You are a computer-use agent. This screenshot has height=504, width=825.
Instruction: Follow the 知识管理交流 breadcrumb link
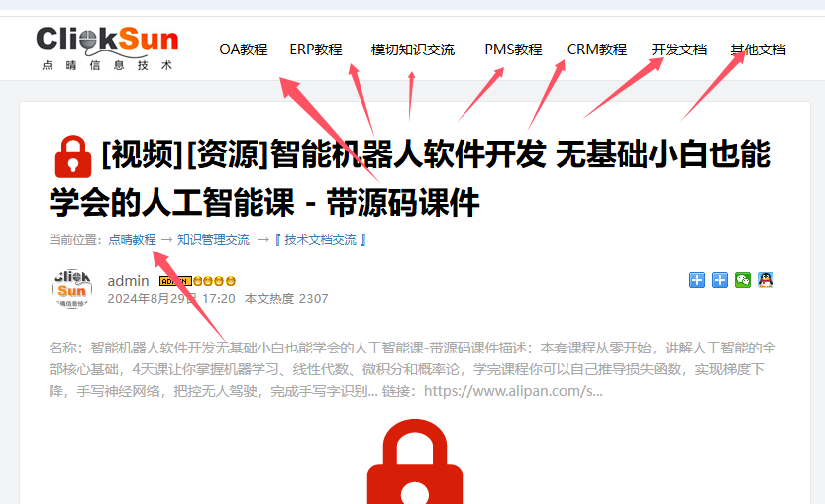[213, 240]
